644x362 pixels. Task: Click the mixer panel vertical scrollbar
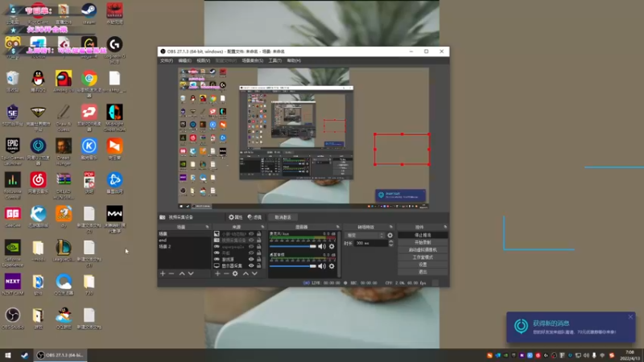pos(339,254)
